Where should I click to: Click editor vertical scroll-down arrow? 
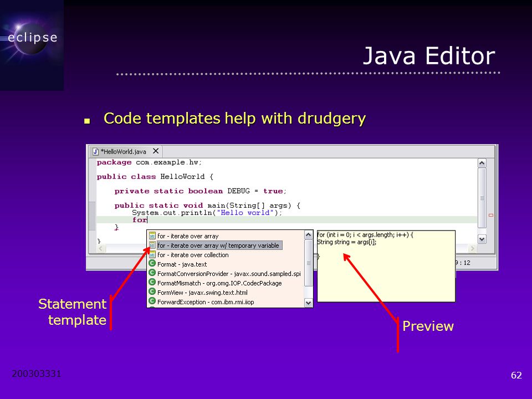pyautogui.click(x=482, y=239)
